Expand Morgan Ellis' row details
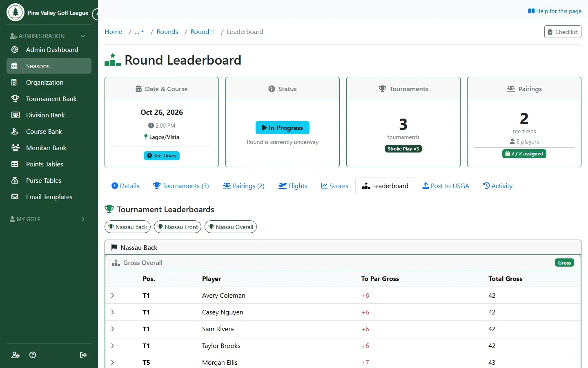 click(113, 362)
